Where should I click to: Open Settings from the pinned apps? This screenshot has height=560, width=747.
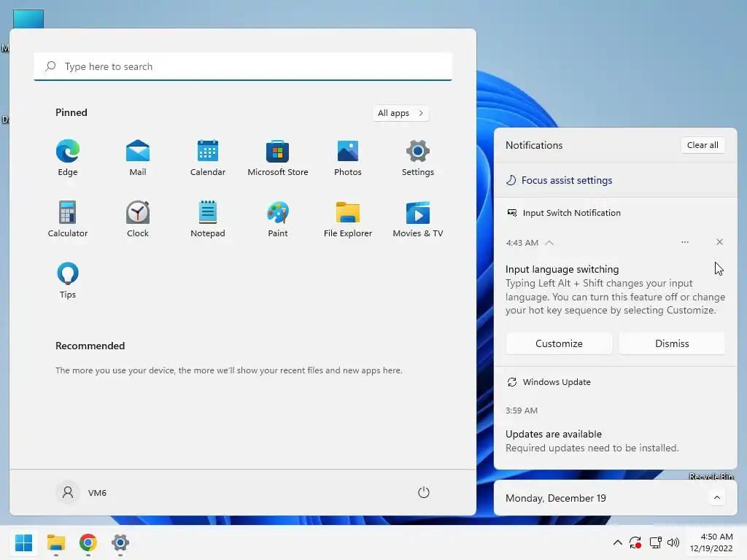click(x=418, y=158)
